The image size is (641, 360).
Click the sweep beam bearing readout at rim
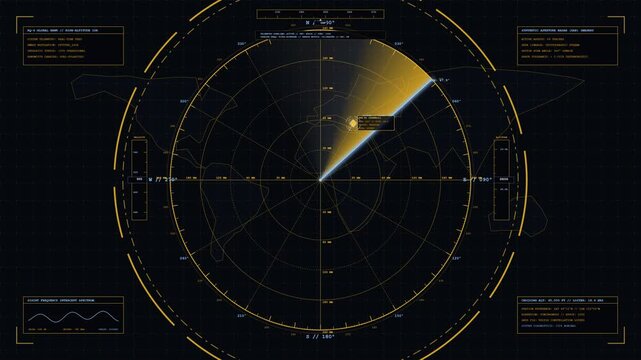click(444, 80)
